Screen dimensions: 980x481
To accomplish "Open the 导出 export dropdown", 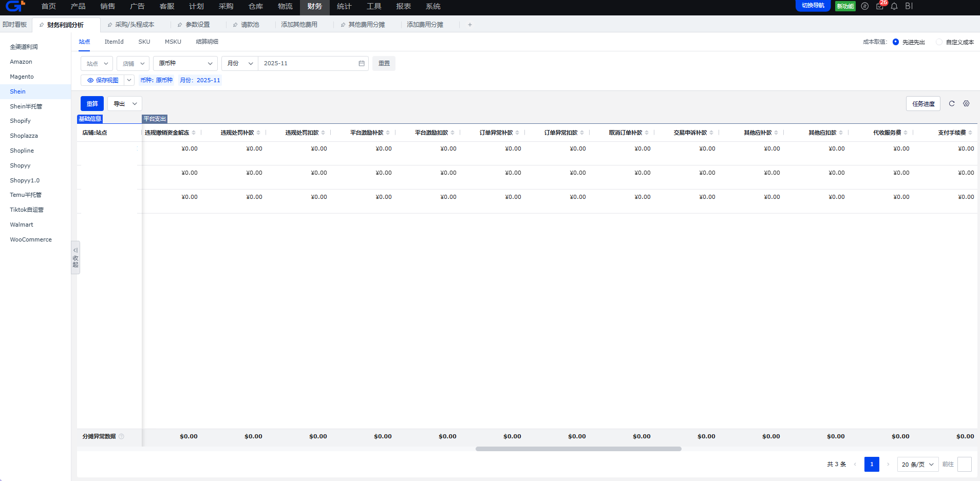I will [125, 104].
